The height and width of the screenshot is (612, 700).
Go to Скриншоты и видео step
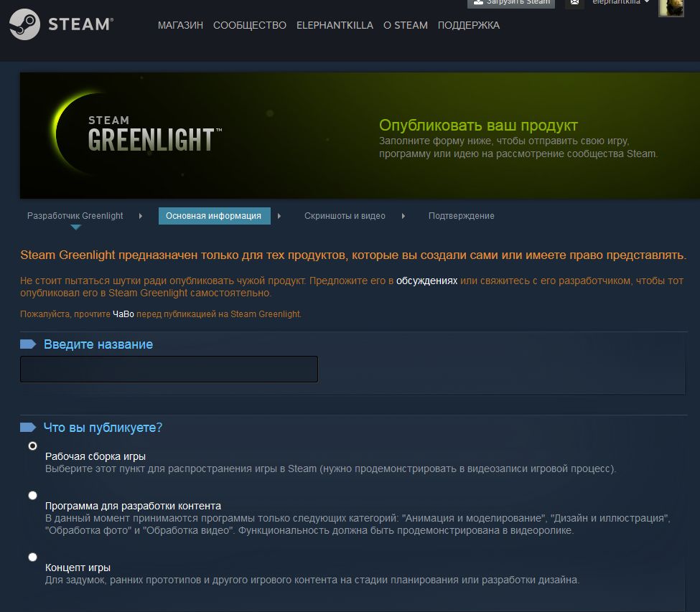click(345, 216)
